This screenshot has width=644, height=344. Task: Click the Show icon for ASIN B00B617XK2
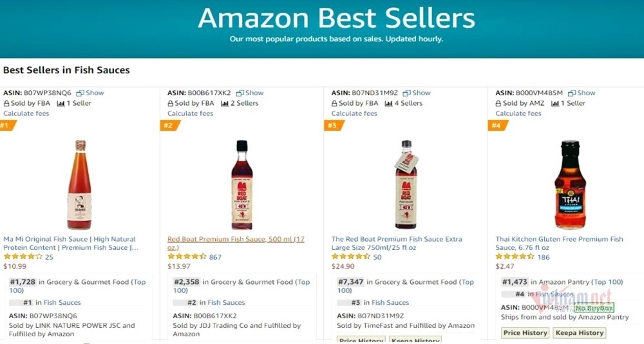pyautogui.click(x=240, y=93)
